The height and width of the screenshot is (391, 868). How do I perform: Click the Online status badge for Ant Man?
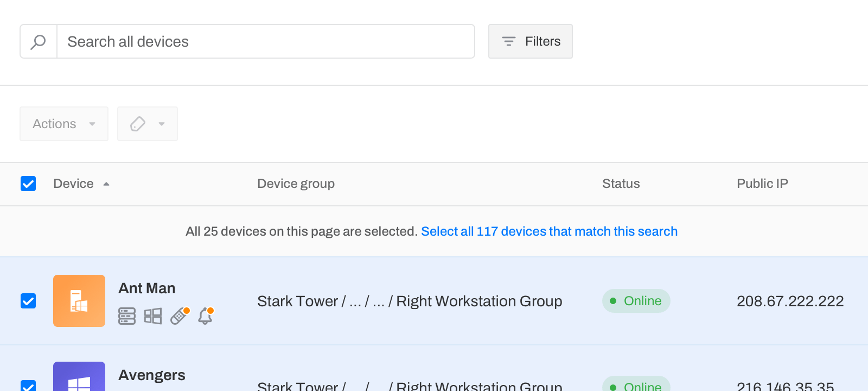click(x=636, y=301)
